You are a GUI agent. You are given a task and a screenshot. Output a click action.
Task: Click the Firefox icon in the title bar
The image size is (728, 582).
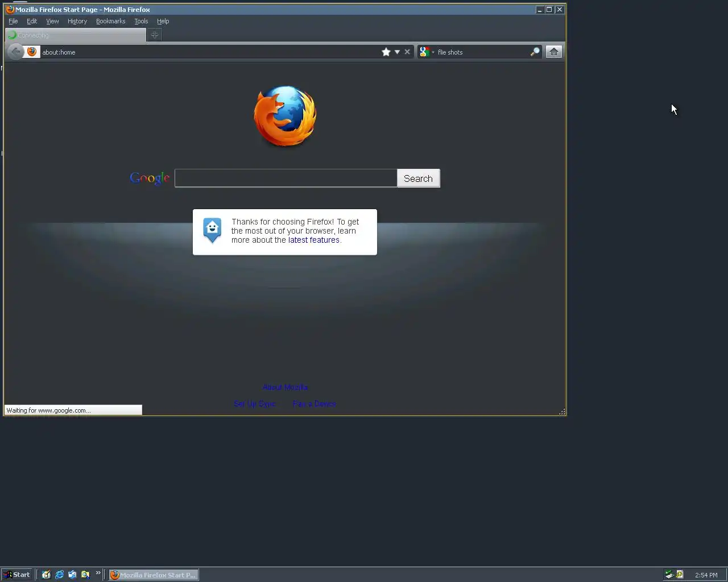pos(10,9)
